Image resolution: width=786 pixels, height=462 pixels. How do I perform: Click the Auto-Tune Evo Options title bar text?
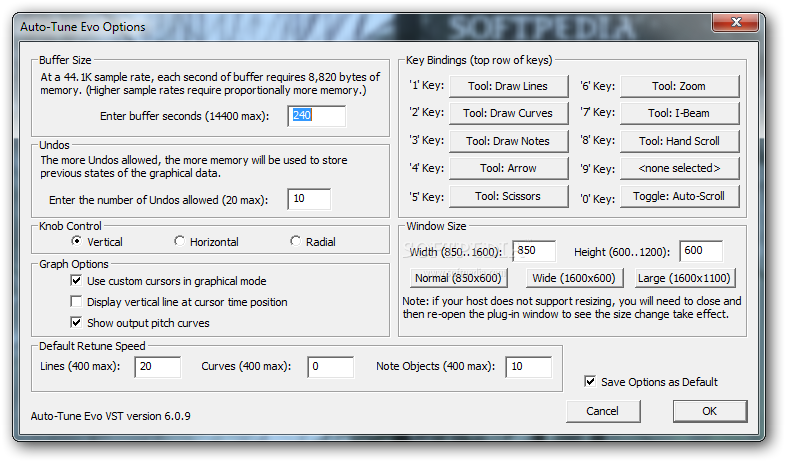pos(83,27)
